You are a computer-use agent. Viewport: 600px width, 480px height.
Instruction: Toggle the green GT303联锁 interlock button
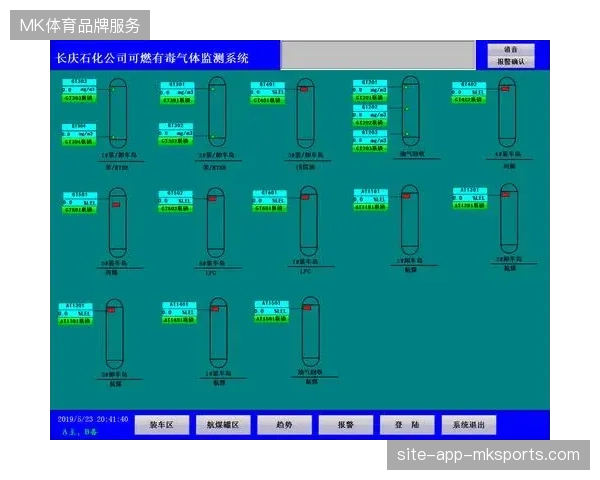pyautogui.click(x=79, y=98)
